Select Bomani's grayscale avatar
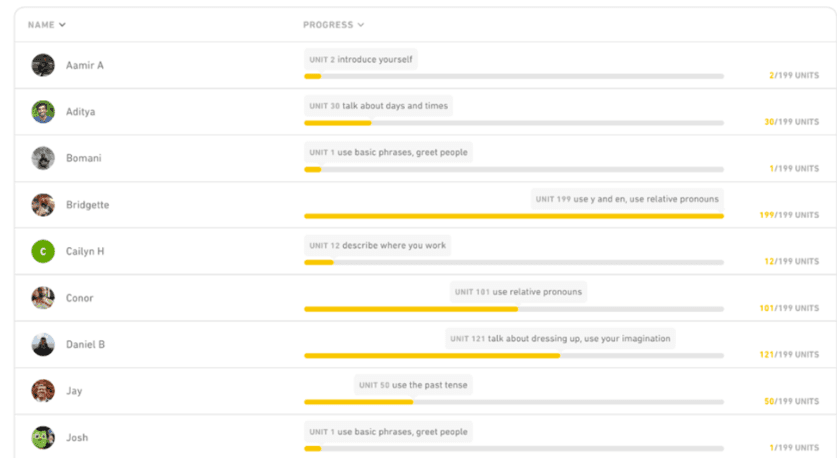Viewport: 837px width, 458px height. (x=43, y=158)
